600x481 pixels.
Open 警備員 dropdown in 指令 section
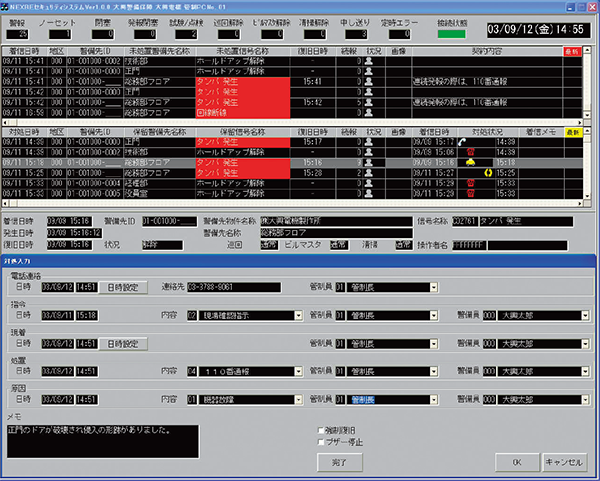coord(585,316)
